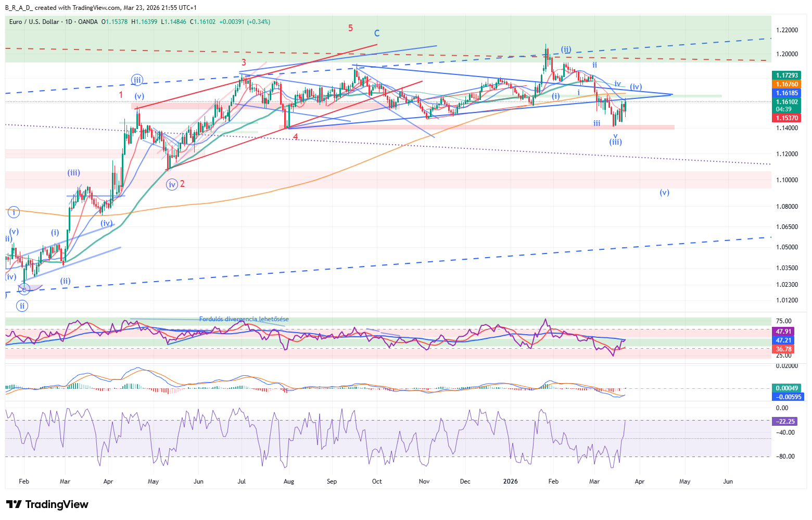Viewport: 812px width, 520px height.
Task: Select the red wave 1 label
Action: (x=121, y=95)
